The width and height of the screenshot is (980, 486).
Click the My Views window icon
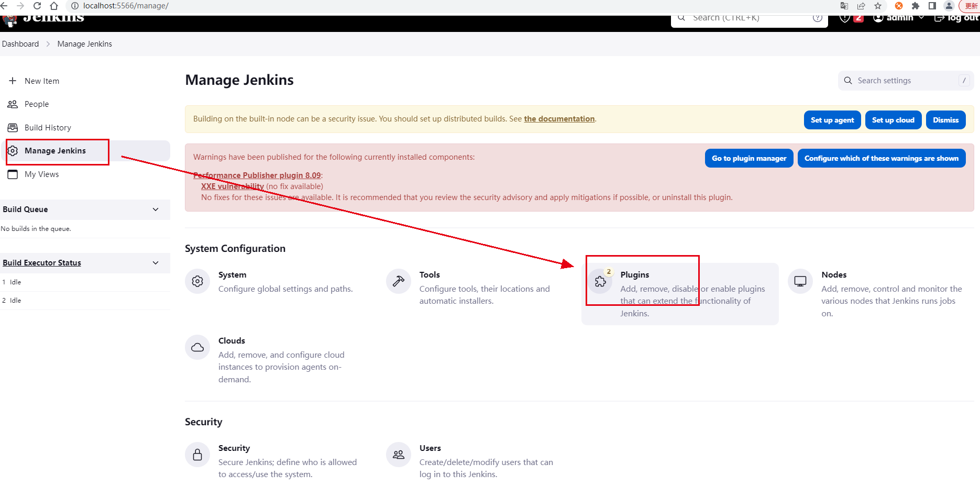tap(13, 174)
